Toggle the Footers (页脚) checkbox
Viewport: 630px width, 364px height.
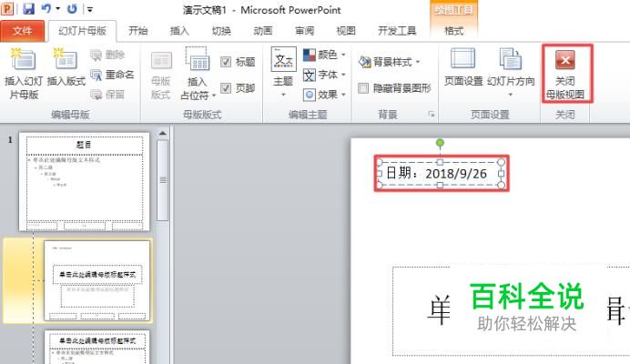pos(226,88)
